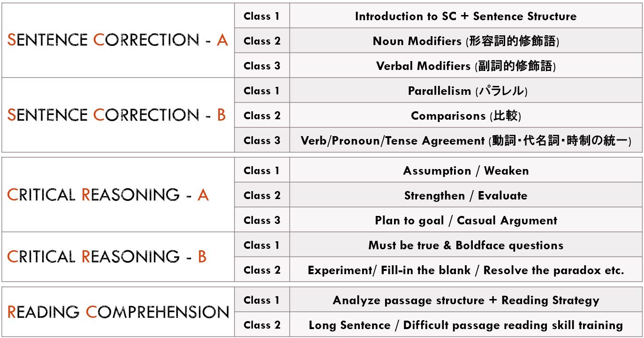Click Class 2 cell beside Strengthen / Evaluate
The image size is (644, 338).
click(x=262, y=195)
